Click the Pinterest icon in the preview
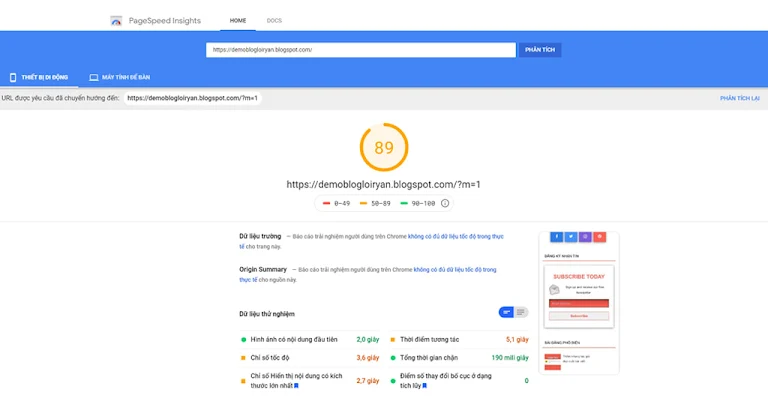The height and width of the screenshot is (404, 768). 600,237
